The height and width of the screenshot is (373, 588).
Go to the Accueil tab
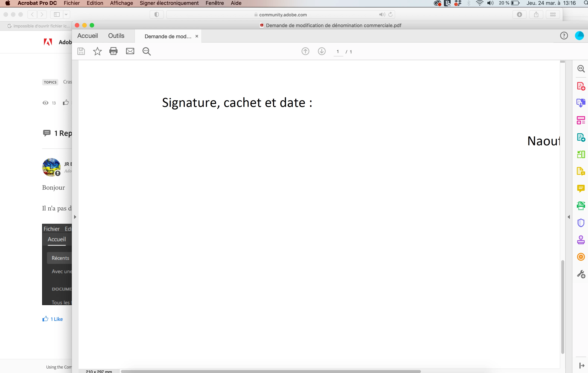tap(87, 36)
